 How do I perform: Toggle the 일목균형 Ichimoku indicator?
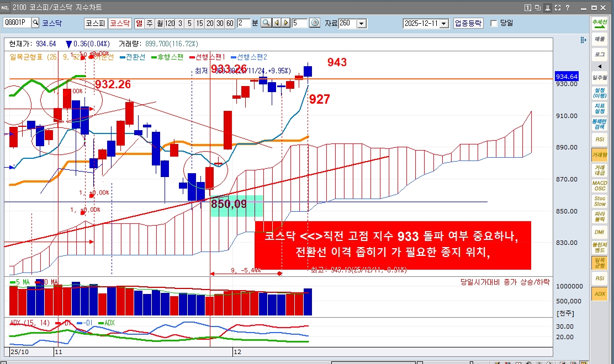600,263
